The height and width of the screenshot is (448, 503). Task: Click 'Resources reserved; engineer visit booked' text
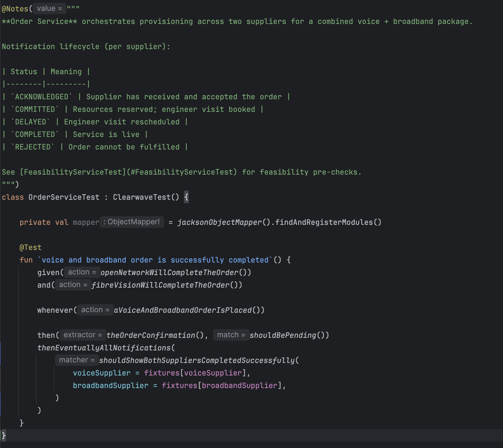pyautogui.click(x=164, y=109)
